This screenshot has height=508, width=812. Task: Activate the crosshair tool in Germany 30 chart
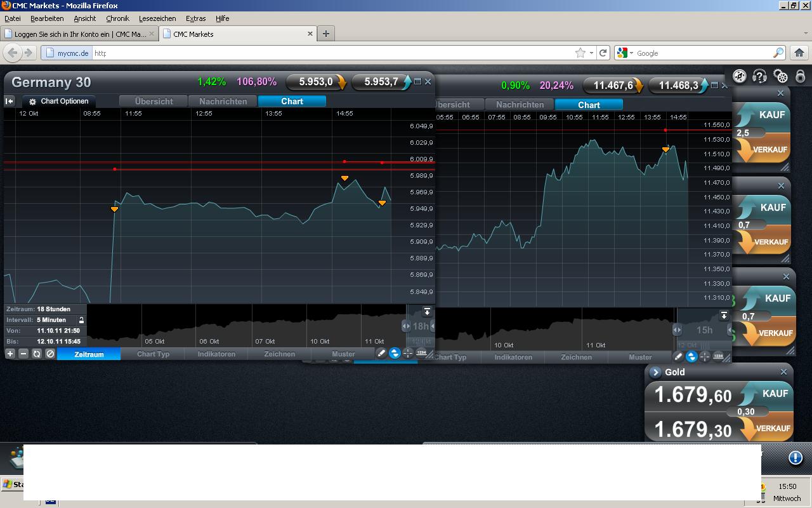pyautogui.click(x=408, y=353)
